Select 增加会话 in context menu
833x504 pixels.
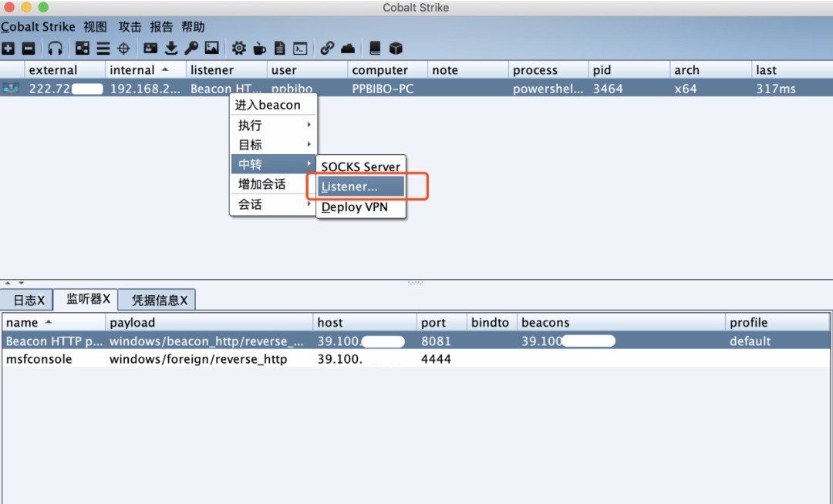point(273,184)
